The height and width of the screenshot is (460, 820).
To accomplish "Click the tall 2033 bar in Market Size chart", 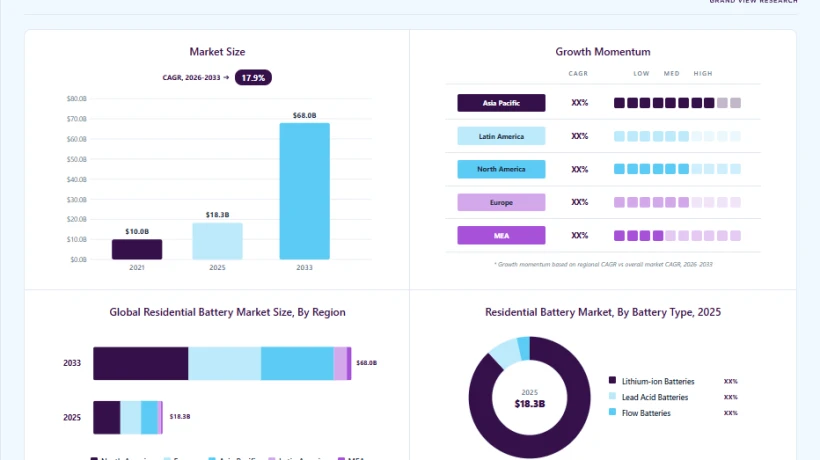I will tap(304, 191).
